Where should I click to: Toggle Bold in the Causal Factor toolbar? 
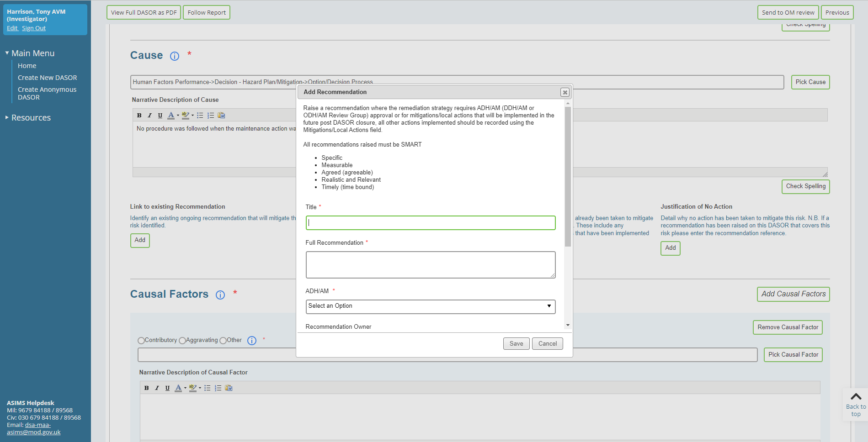pyautogui.click(x=147, y=388)
